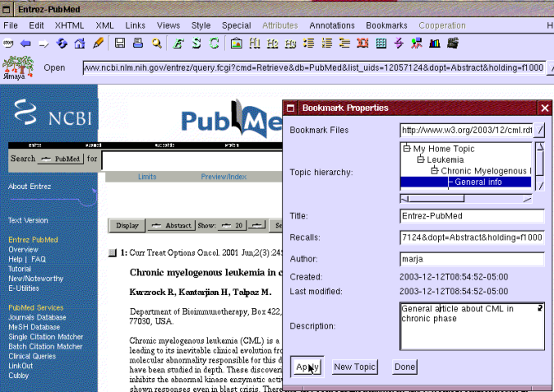The image size is (554, 392).
Task: Click the insert image toolbar icon
Action: pos(236,42)
